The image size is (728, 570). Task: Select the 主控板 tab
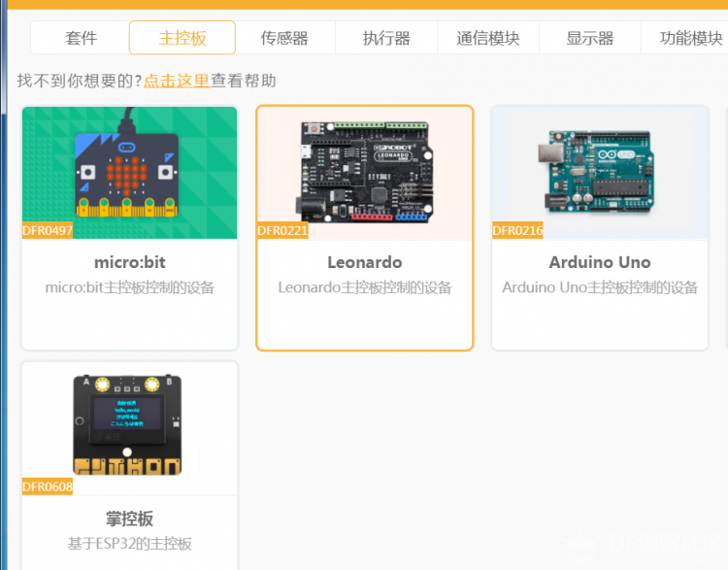coord(182,38)
